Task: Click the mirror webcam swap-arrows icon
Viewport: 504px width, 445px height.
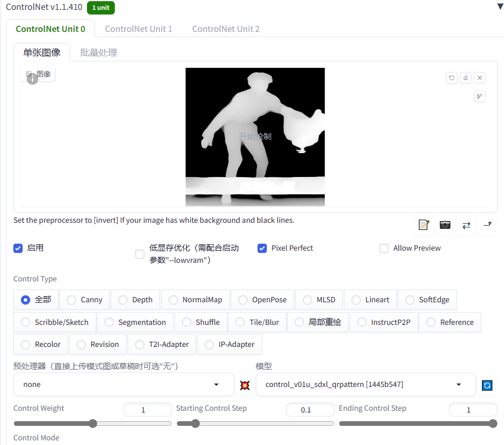Action: tap(466, 225)
